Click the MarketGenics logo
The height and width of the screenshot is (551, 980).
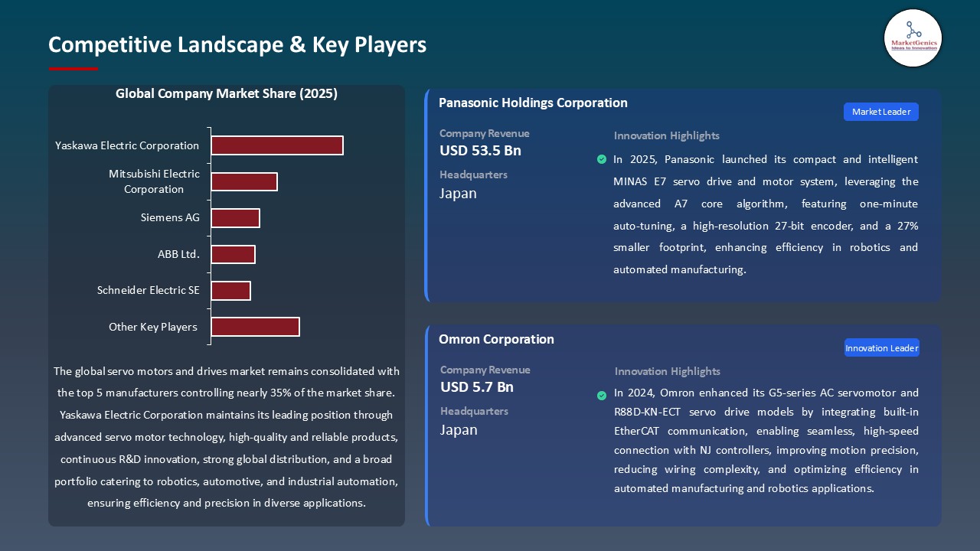click(x=913, y=38)
